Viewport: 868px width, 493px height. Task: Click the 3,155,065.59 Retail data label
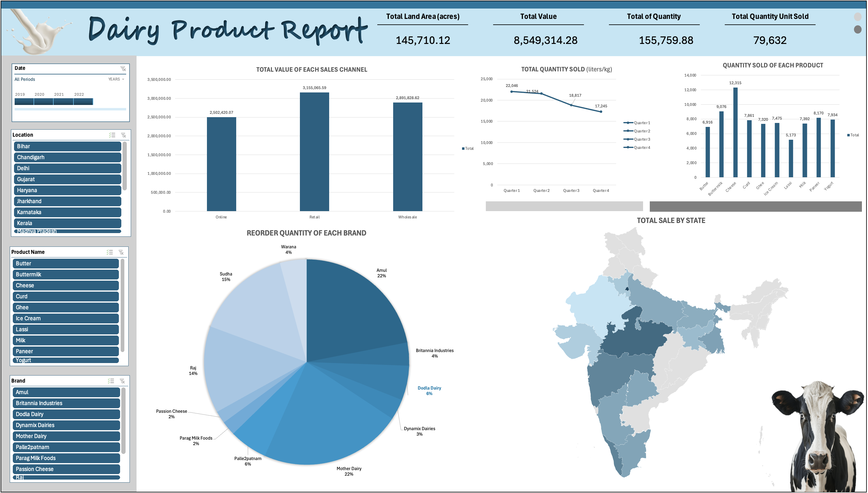click(x=315, y=88)
